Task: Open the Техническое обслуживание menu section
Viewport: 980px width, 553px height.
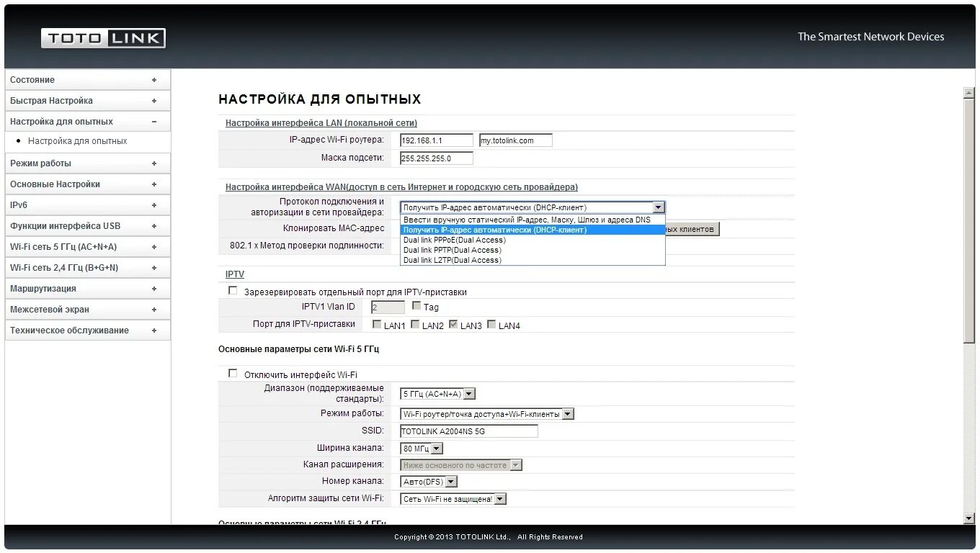Action: pyautogui.click(x=88, y=331)
